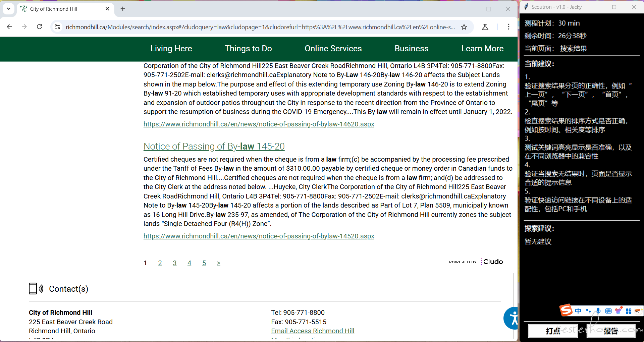The image size is (644, 342).
Task: Click the 打点 button in Scoutron
Action: (553, 331)
